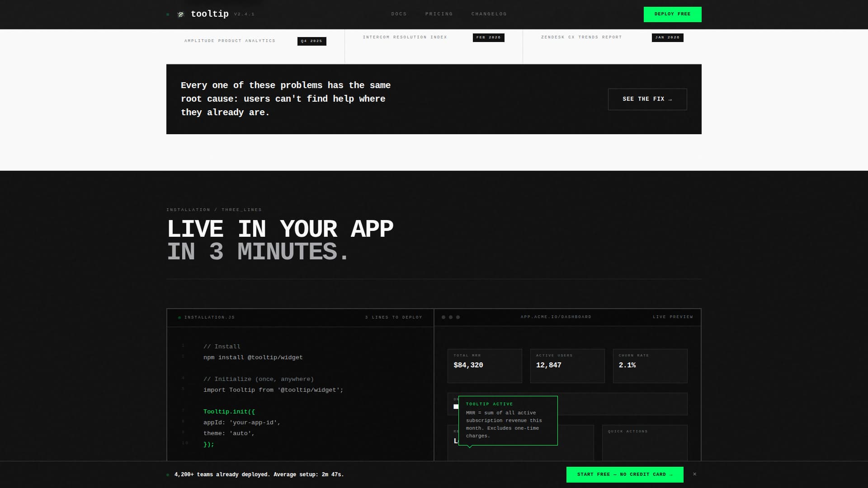868x488 pixels.
Task: Click the Feb 2026 date badge
Action: point(488,38)
